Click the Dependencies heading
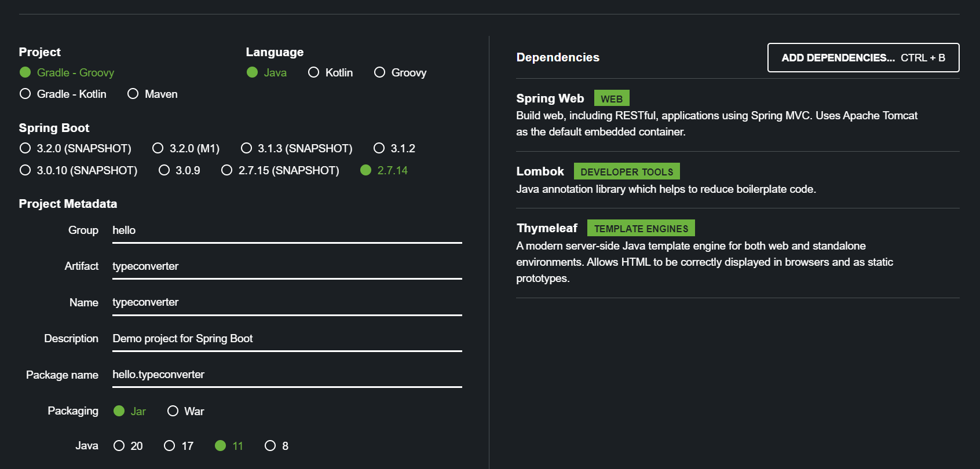This screenshot has height=469, width=980. pyautogui.click(x=558, y=57)
